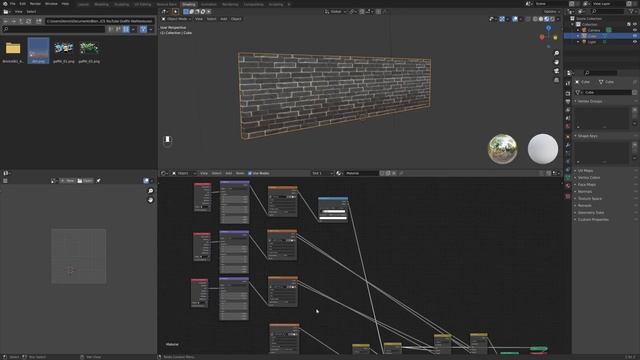Switch to the Layout workspace tab

83,4
